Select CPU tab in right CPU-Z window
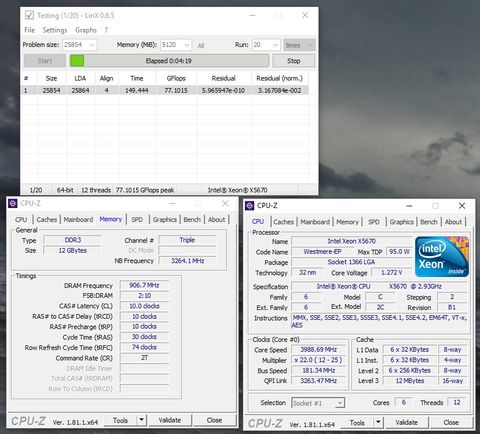Image resolution: width=480 pixels, height=434 pixels. pyautogui.click(x=258, y=221)
